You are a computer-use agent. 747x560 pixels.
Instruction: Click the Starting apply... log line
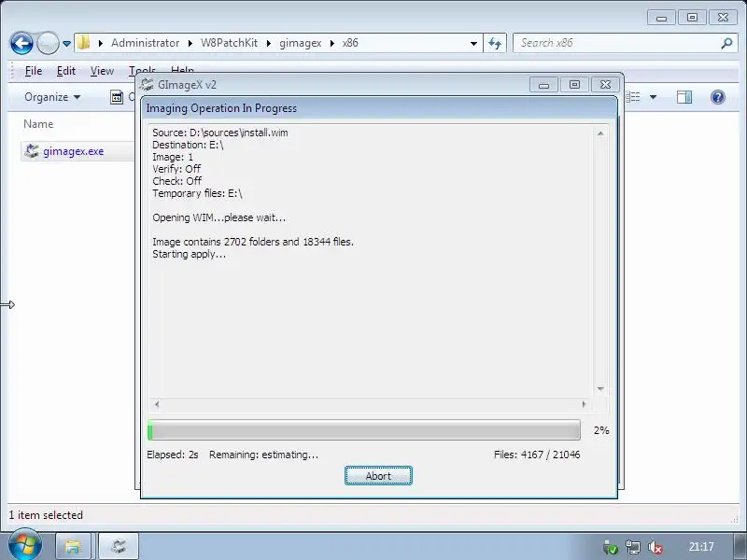[x=190, y=254]
